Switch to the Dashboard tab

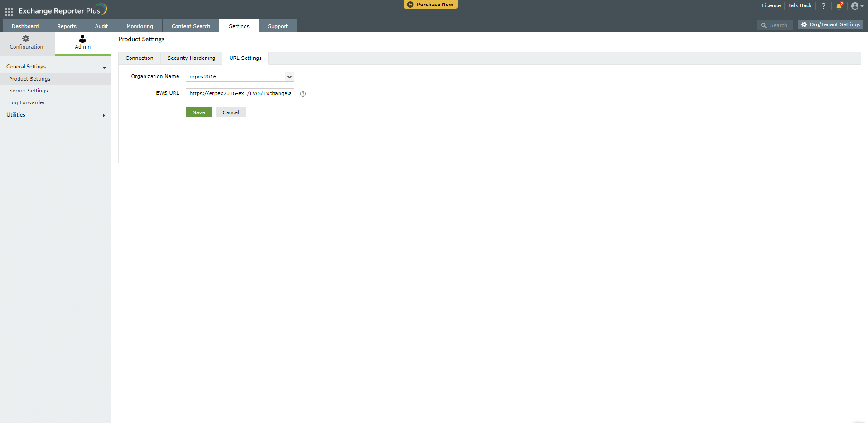[25, 26]
